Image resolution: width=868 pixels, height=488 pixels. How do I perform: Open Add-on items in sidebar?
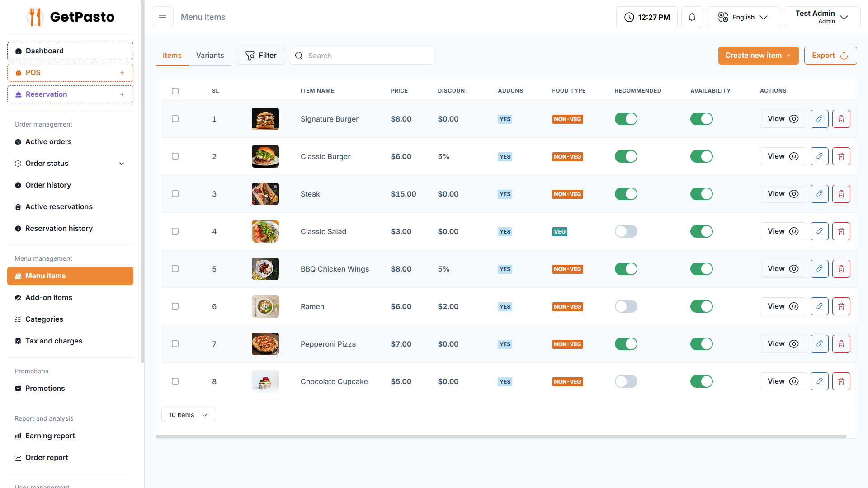(49, 298)
